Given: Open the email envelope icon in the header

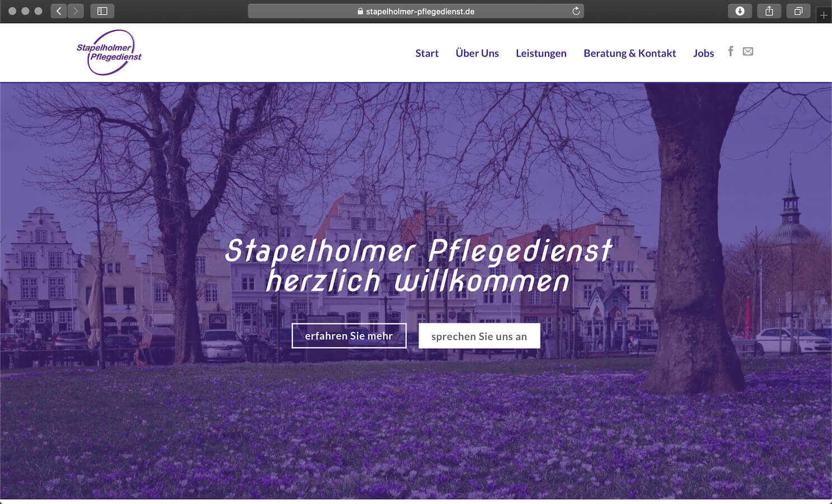Looking at the screenshot, I should coord(748,52).
